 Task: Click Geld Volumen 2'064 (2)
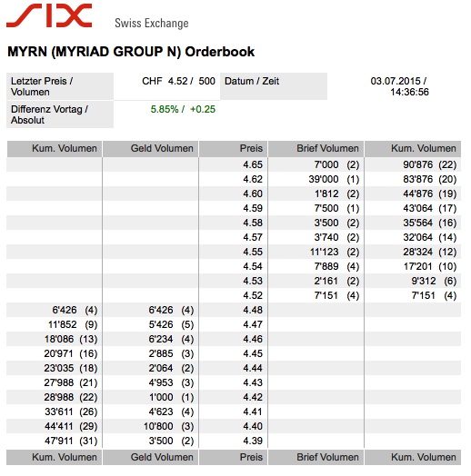point(171,368)
